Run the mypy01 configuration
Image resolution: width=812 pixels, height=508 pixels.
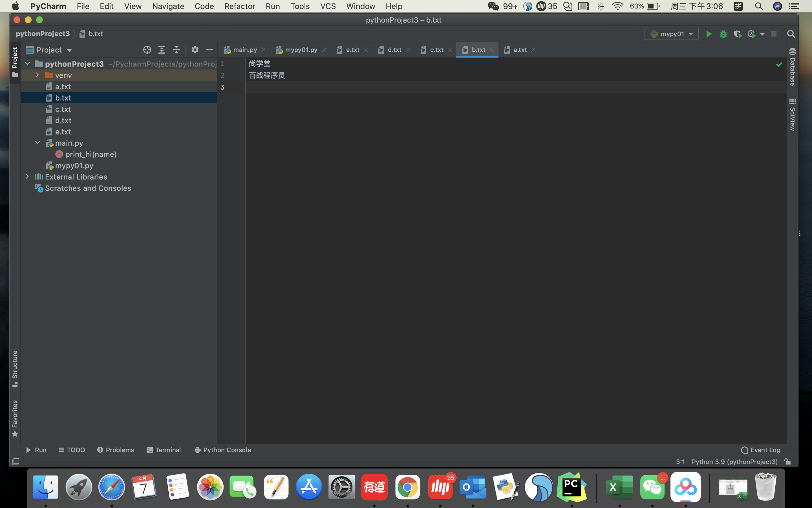tap(709, 34)
